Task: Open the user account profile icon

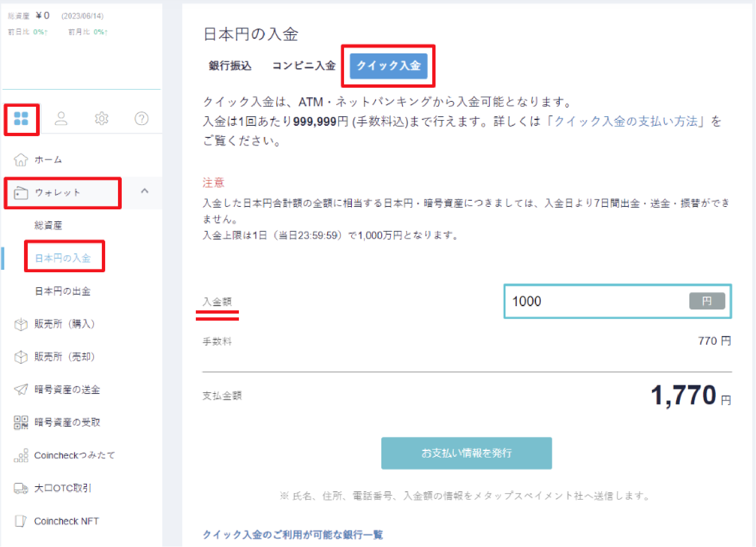Action: point(61,118)
